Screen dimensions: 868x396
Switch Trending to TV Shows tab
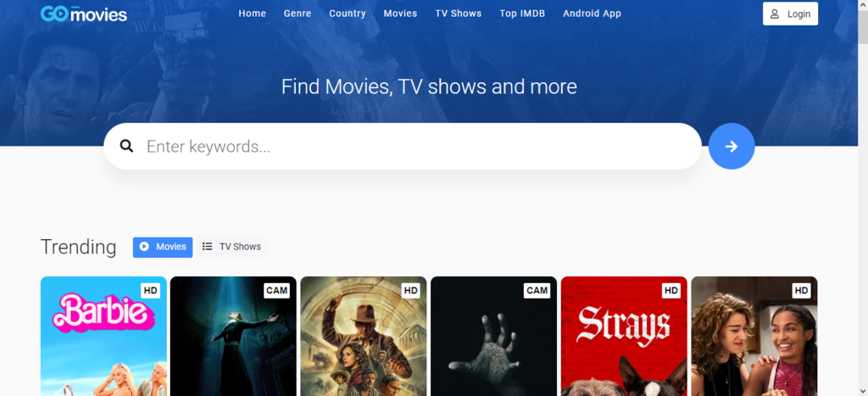click(x=231, y=247)
